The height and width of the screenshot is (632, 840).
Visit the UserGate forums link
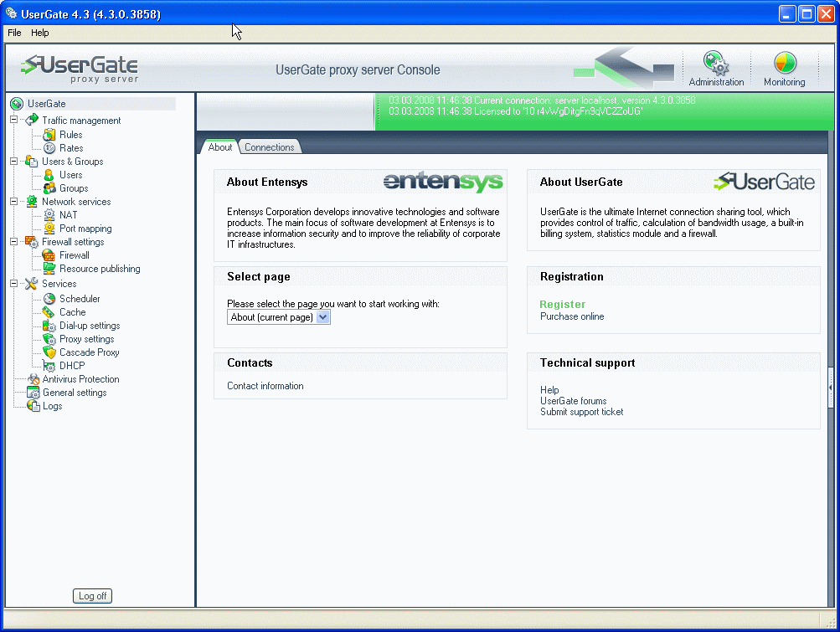click(x=573, y=401)
